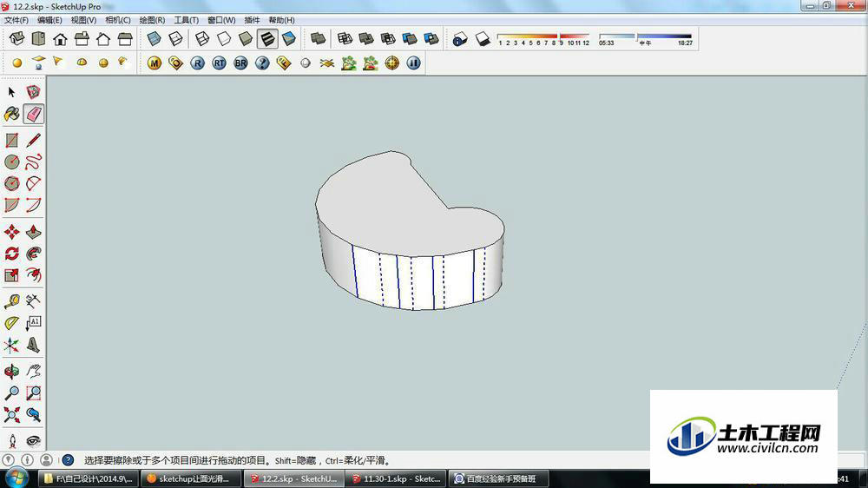
Task: Select the Orbit tool
Action: click(x=11, y=371)
